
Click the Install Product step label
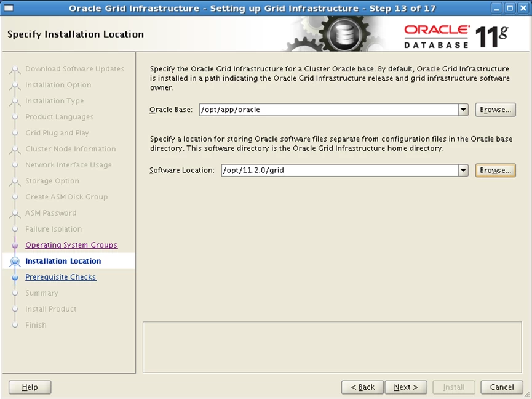click(51, 308)
